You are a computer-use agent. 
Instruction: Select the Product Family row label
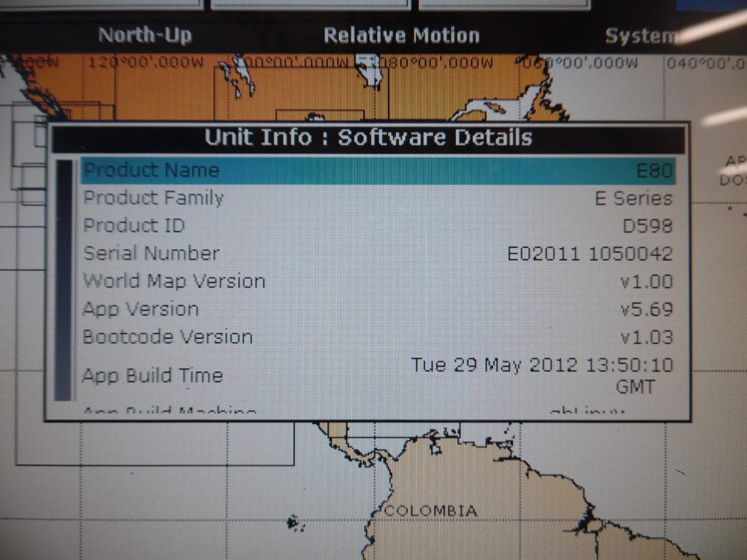(x=153, y=198)
